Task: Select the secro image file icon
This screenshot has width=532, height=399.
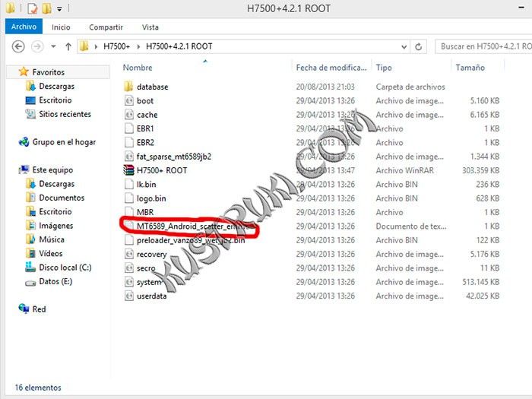Action: [129, 268]
